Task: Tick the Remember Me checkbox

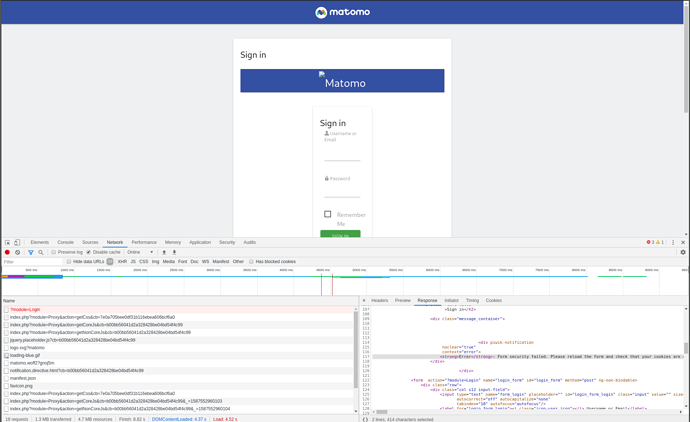Action: coord(327,214)
